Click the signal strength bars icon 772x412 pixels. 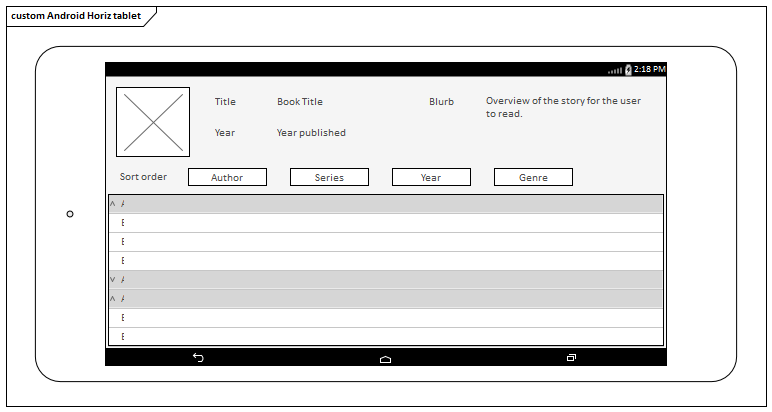click(x=615, y=70)
